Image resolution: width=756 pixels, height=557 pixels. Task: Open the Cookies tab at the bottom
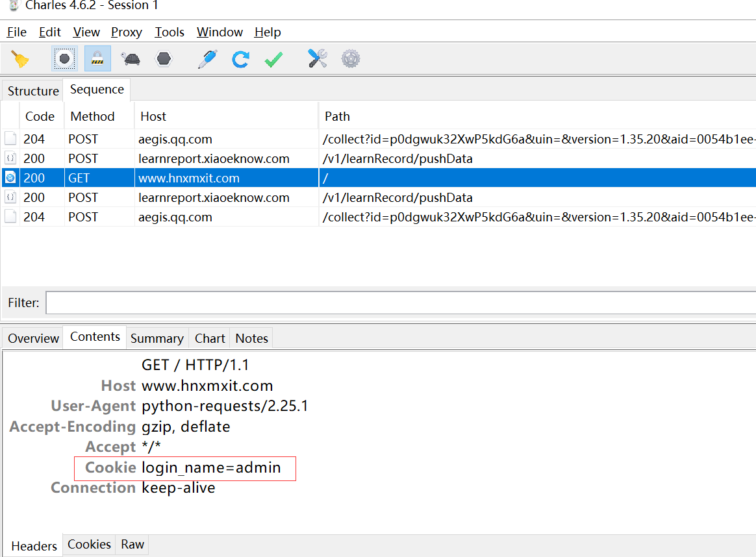click(88, 545)
